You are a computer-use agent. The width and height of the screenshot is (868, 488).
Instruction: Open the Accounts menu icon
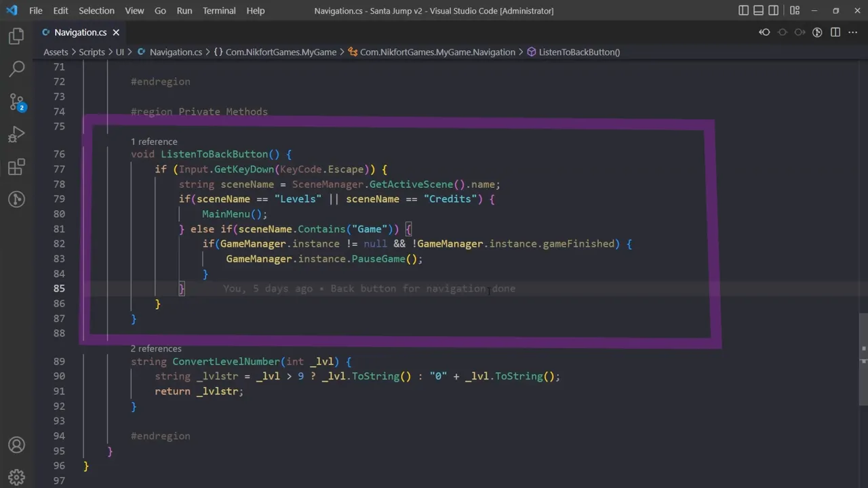tap(16, 445)
